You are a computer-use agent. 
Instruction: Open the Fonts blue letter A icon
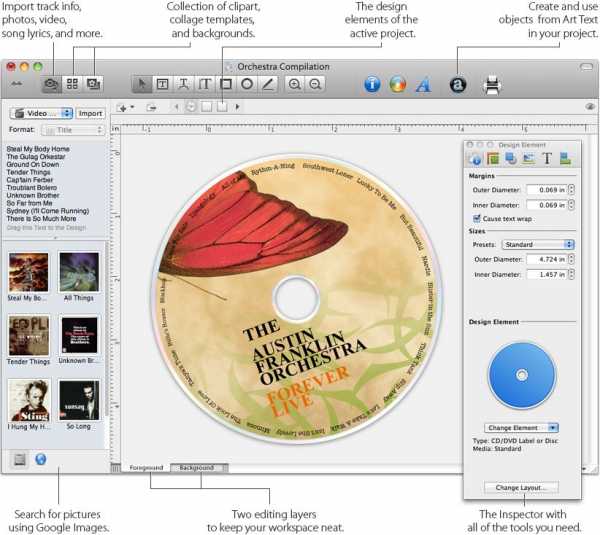(x=423, y=85)
